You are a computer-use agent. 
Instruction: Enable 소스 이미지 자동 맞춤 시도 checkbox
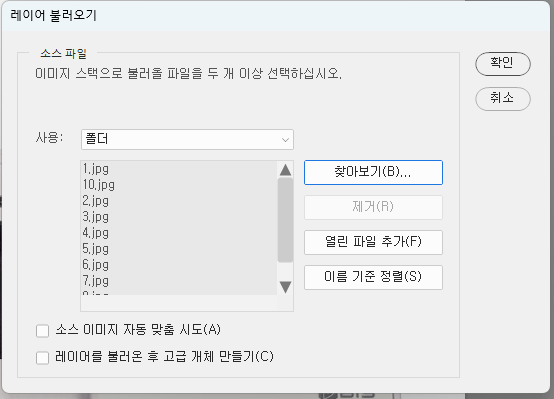[42, 331]
